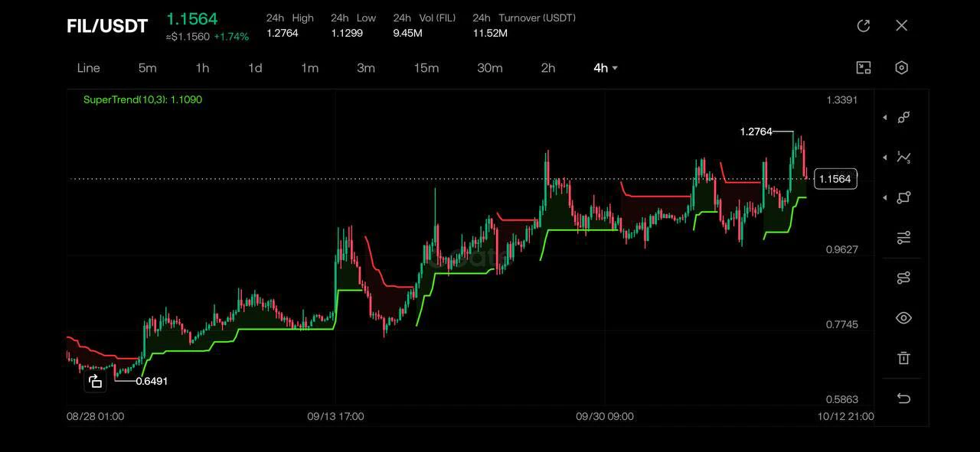
Task: Click the current price tag 1.1564 on axis
Action: tap(835, 179)
